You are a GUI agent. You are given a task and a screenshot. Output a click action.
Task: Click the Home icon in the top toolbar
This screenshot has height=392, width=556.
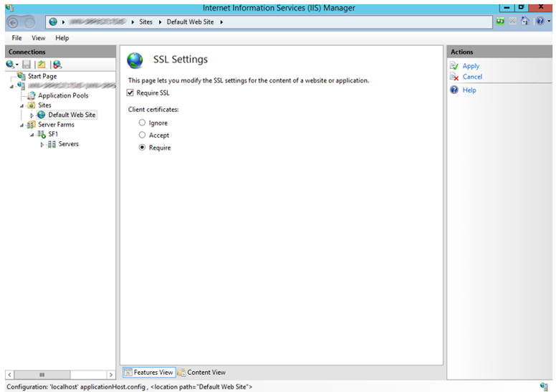coord(524,21)
